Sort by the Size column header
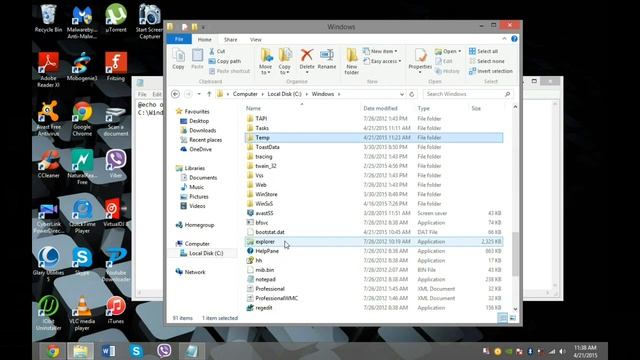Screen dimensions: 640x360 (x=476, y=109)
